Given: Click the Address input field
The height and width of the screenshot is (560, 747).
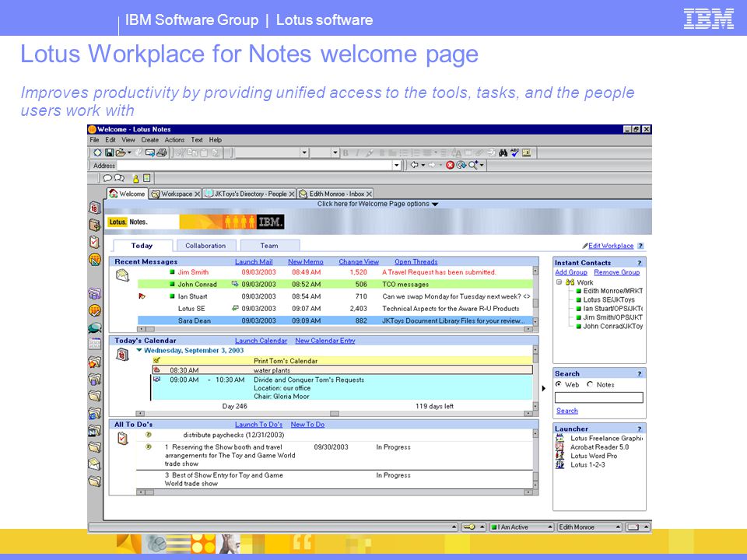Looking at the screenshot, I should point(255,165).
